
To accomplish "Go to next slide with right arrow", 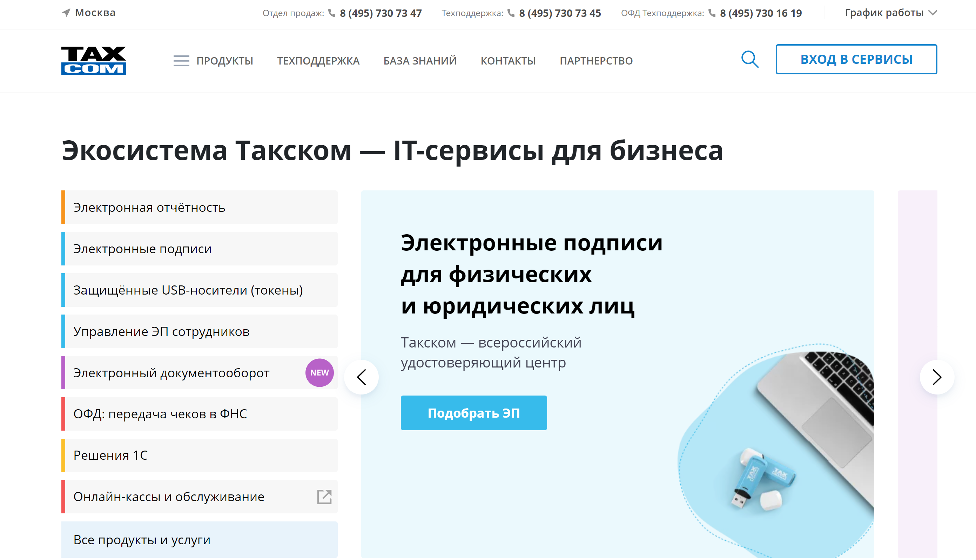I will pyautogui.click(x=937, y=377).
